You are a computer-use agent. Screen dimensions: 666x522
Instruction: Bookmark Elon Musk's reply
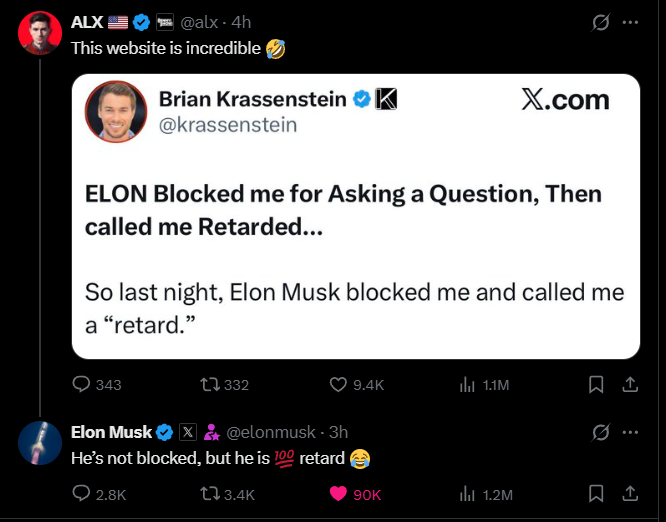point(595,494)
